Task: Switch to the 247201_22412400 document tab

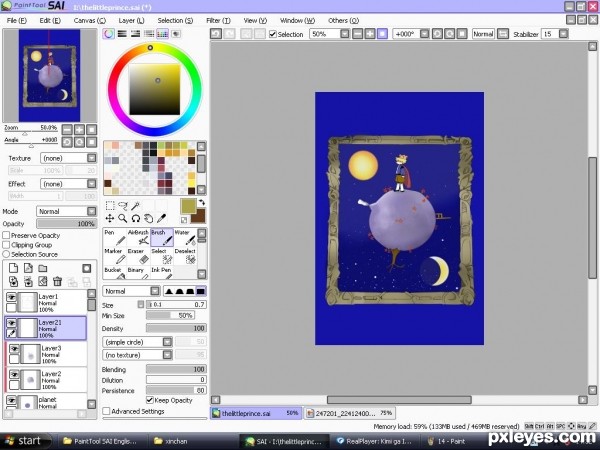Action: 350,413
